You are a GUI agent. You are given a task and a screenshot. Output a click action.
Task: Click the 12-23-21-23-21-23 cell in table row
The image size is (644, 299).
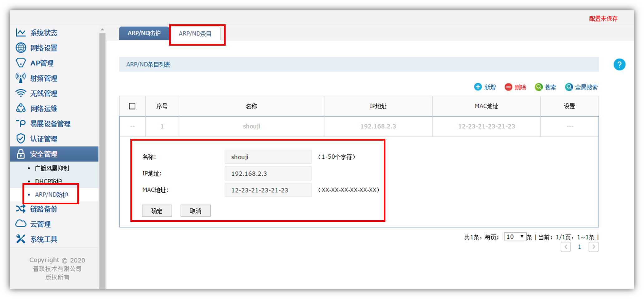pyautogui.click(x=486, y=126)
